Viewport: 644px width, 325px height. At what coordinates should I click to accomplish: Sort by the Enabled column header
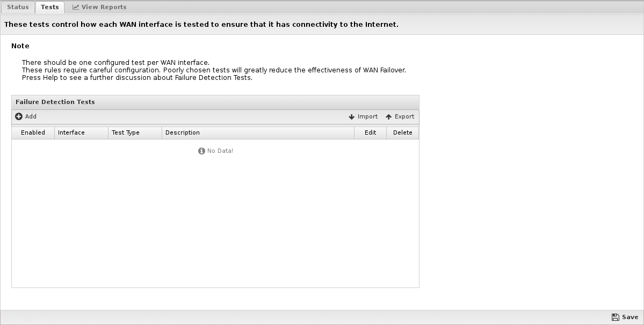tap(33, 133)
